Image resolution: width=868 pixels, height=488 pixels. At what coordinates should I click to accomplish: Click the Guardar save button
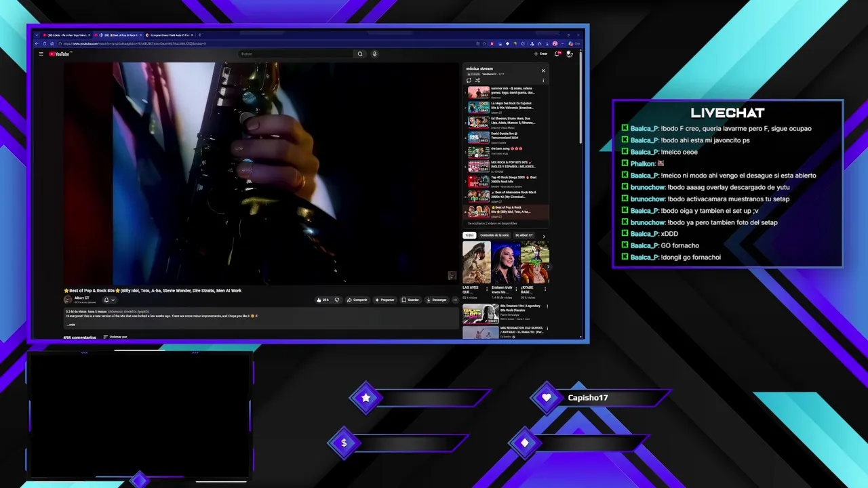410,300
